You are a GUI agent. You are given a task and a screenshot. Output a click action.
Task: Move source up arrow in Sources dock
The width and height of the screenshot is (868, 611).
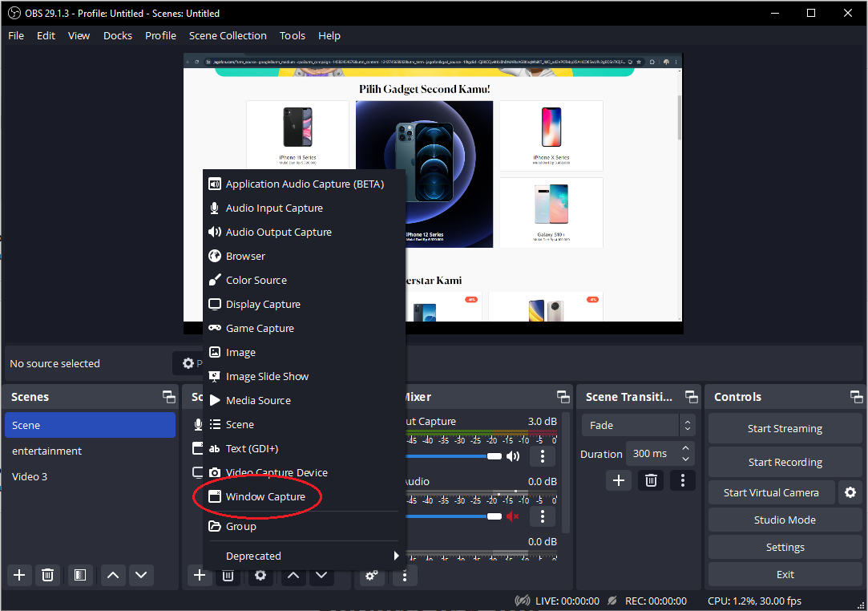click(x=293, y=575)
